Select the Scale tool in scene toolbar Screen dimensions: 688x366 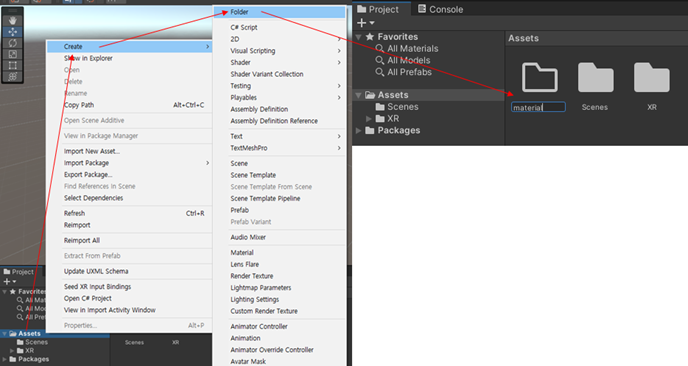click(12, 54)
